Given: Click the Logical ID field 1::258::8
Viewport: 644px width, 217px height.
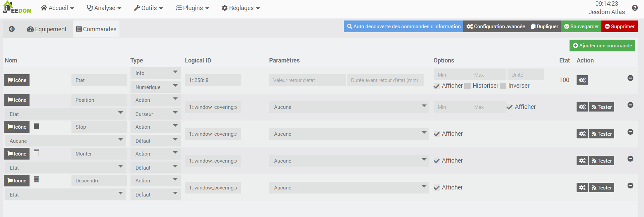Looking at the screenshot, I should point(213,80).
